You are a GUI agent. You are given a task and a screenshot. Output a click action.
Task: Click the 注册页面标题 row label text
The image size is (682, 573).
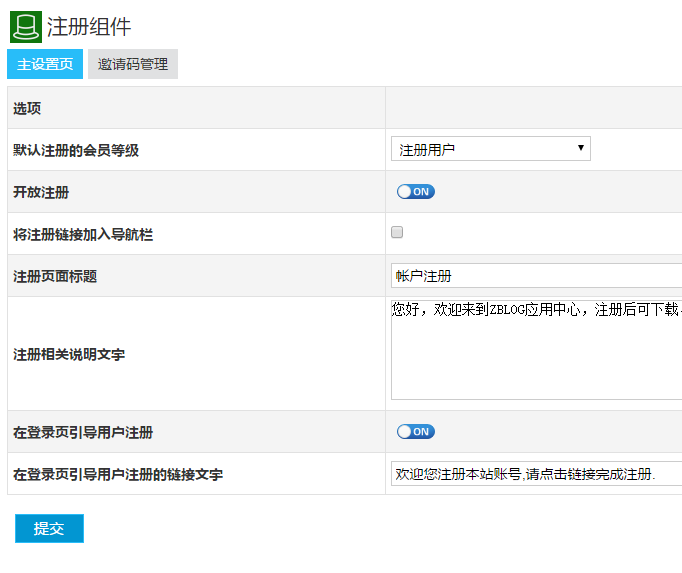coord(55,276)
